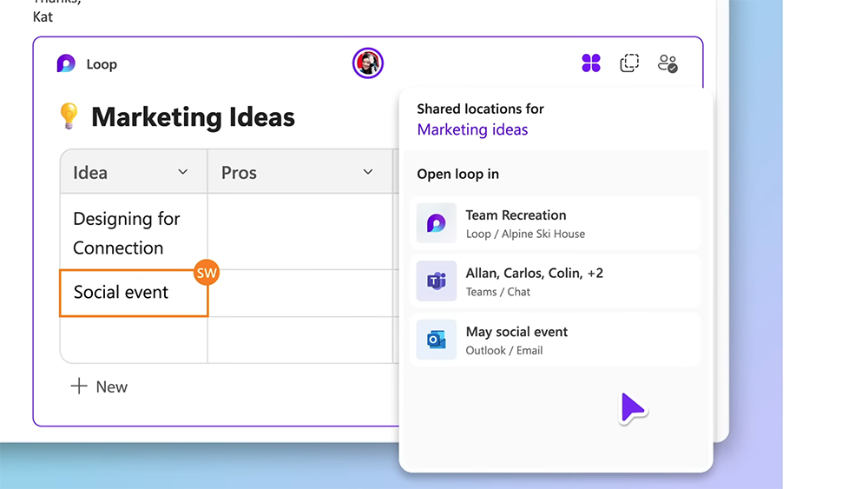Click the Marketing Ideas title text

coord(193,117)
